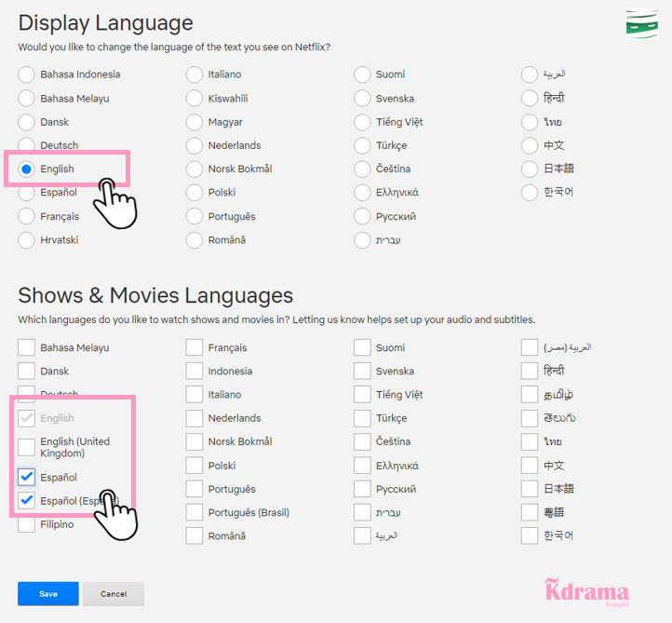
Task: Check Français shows and movies language
Action: point(195,347)
